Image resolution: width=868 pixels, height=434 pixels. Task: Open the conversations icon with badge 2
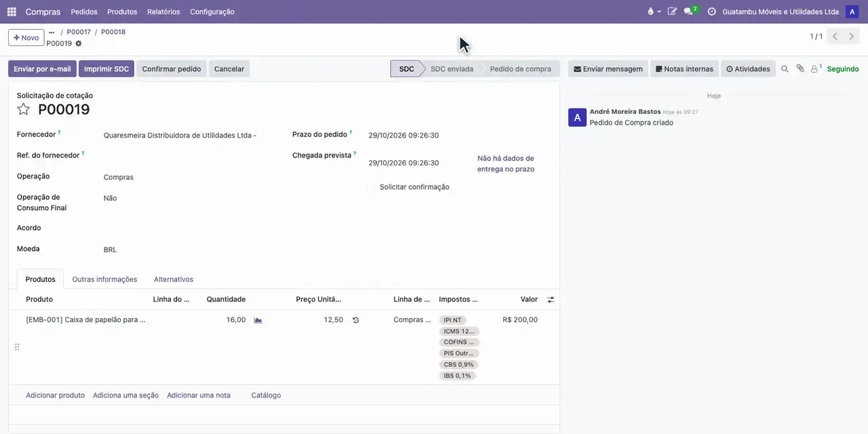click(x=690, y=12)
